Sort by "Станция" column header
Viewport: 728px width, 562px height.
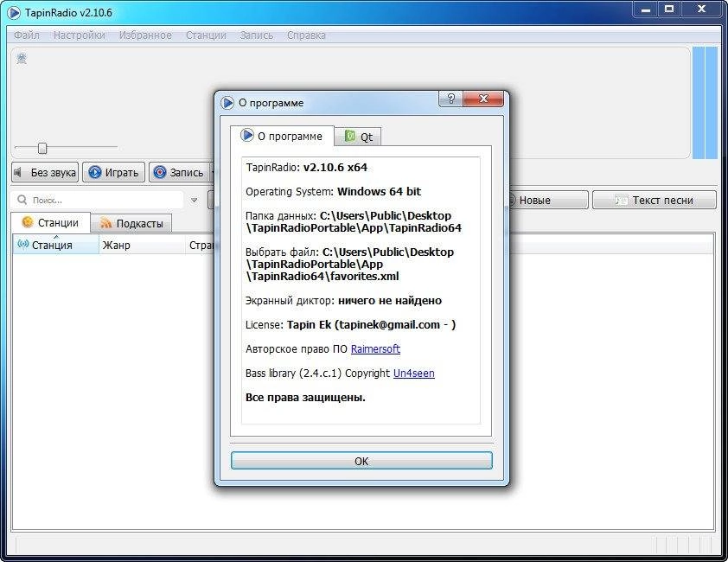click(55, 245)
